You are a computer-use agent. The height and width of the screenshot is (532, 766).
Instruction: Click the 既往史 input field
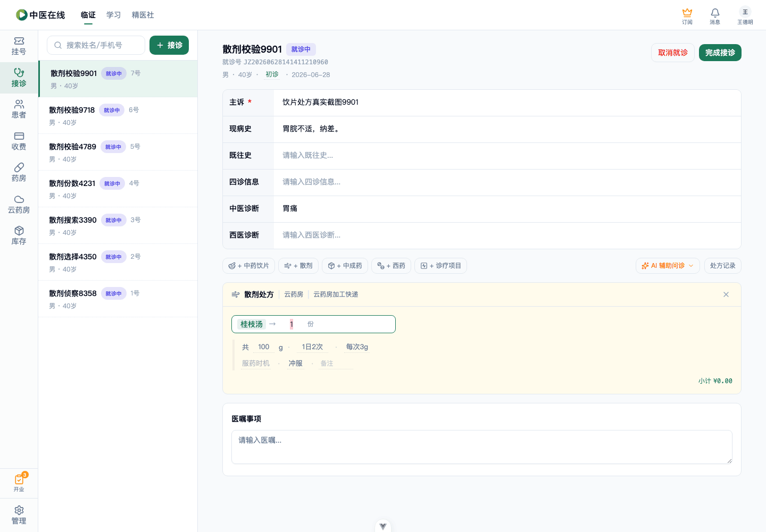point(507,156)
